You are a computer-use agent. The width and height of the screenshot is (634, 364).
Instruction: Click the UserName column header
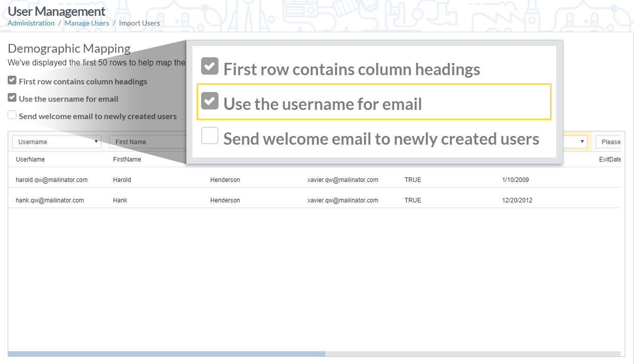coord(30,160)
